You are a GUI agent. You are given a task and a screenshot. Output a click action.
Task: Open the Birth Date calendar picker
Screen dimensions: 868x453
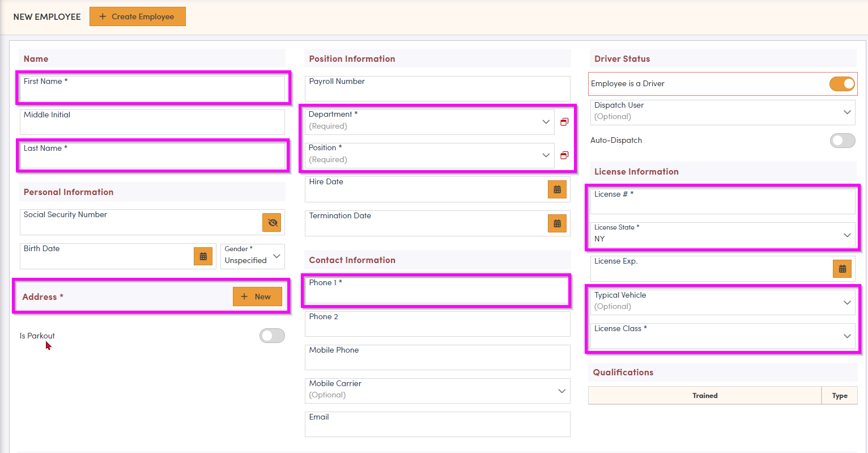203,256
